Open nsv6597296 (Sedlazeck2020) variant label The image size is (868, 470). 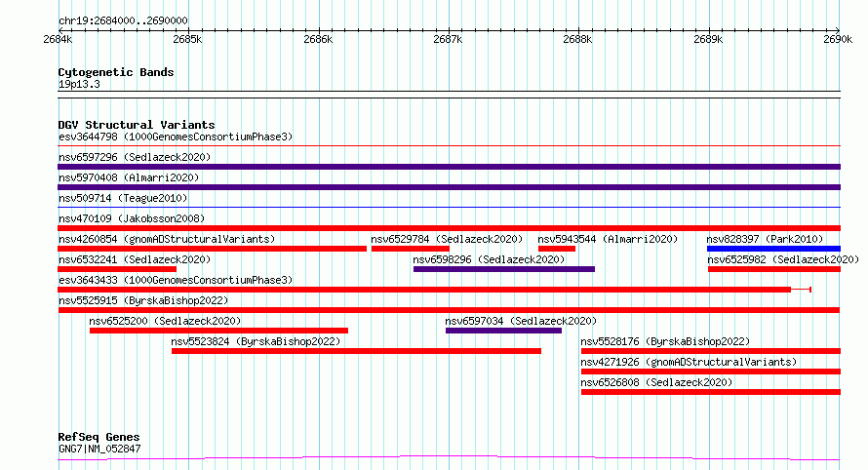pyautogui.click(x=135, y=157)
